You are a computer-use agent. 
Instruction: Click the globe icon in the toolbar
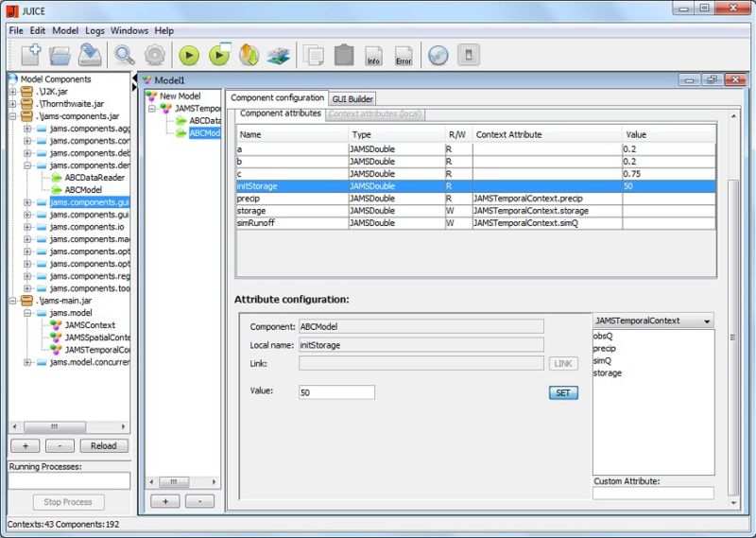(438, 55)
